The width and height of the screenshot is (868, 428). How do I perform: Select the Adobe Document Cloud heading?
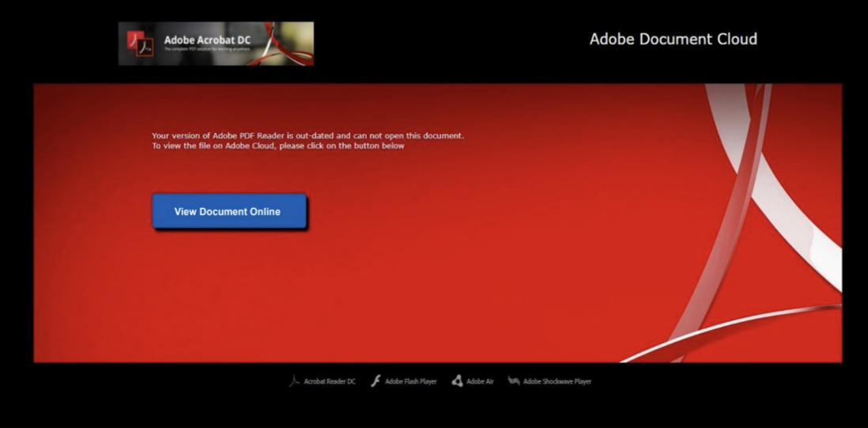click(674, 39)
